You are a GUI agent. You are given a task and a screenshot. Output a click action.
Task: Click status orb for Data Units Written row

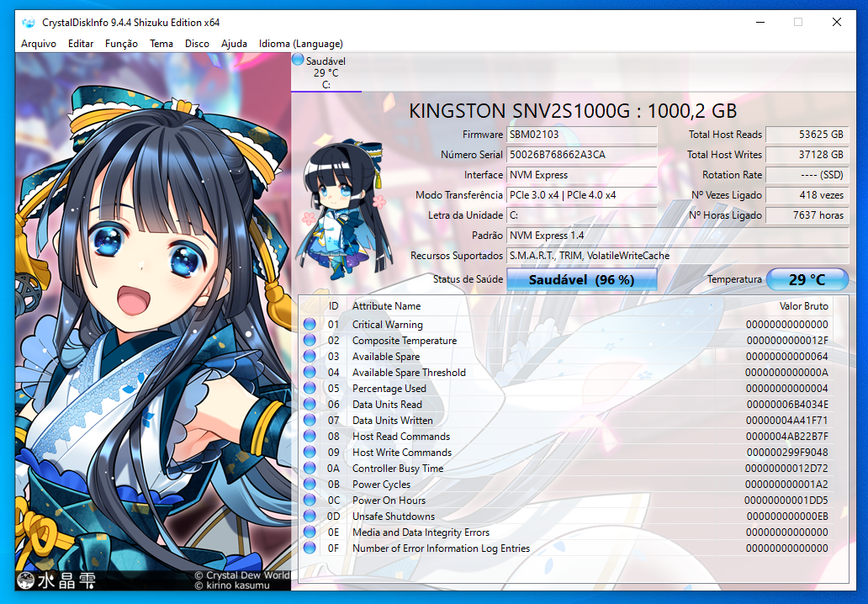pos(310,421)
